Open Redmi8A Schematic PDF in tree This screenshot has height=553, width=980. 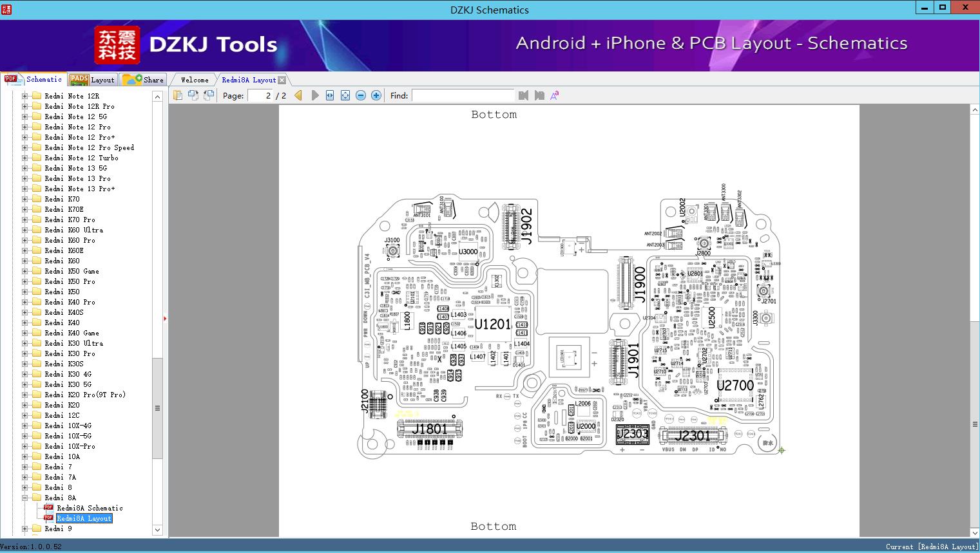click(90, 508)
